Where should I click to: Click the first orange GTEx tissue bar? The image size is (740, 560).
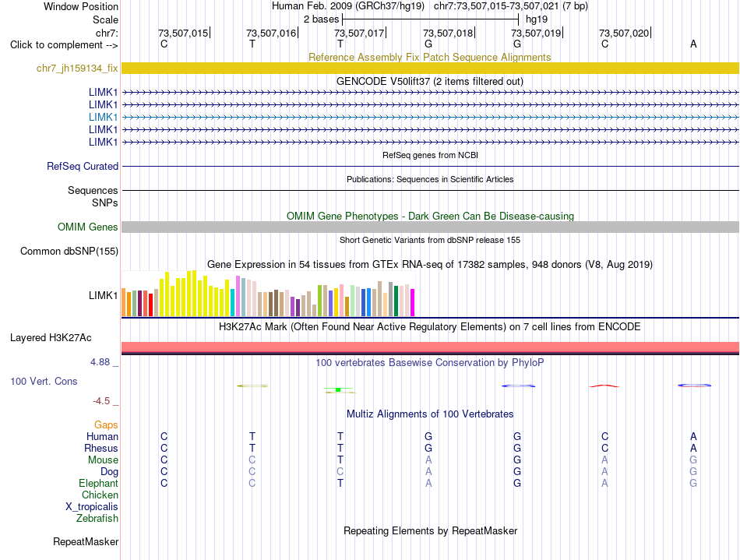pos(124,302)
